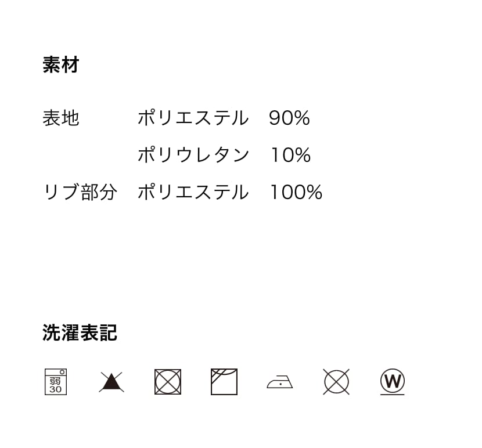
Task: Click the weak 30 degree machine wash icon
Action: click(56, 382)
